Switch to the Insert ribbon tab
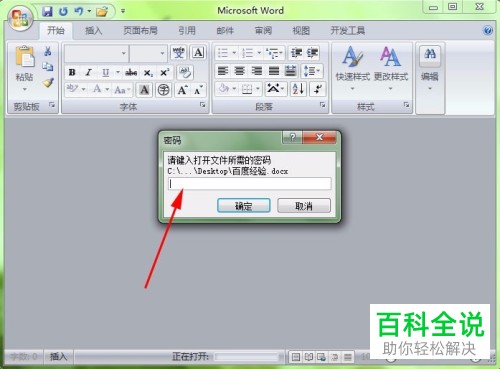The image size is (500, 369). (93, 31)
